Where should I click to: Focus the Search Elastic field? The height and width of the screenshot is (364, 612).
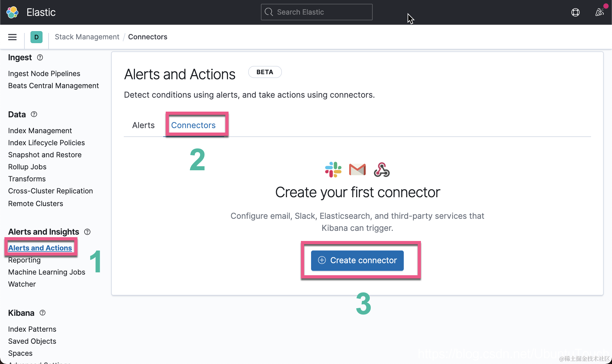[x=316, y=12]
